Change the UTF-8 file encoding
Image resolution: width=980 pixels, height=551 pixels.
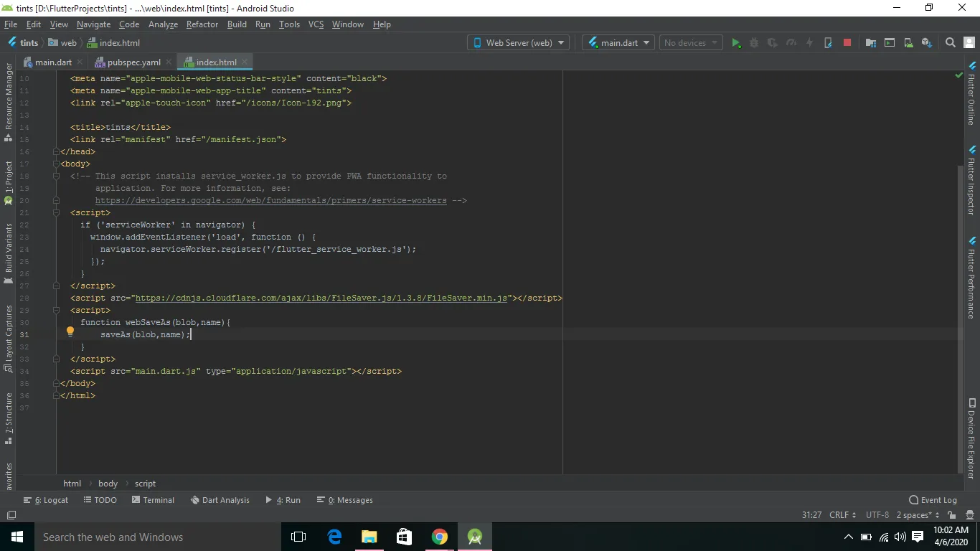click(x=877, y=515)
